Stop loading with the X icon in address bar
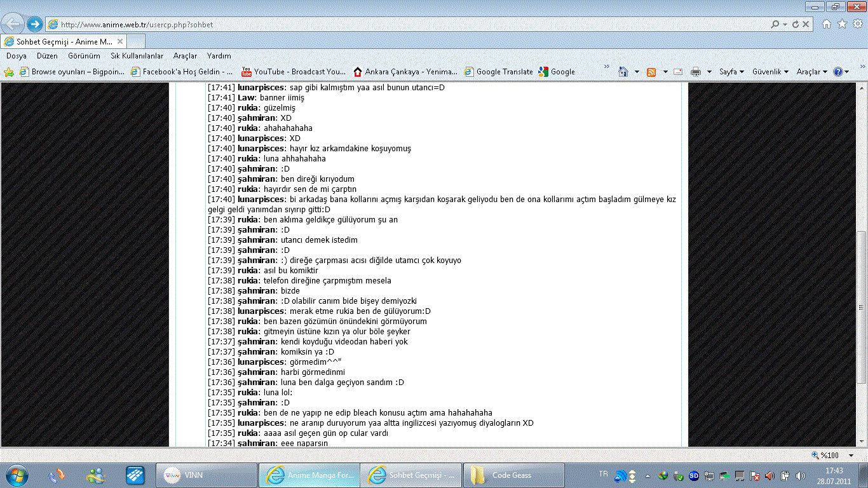 (x=806, y=24)
